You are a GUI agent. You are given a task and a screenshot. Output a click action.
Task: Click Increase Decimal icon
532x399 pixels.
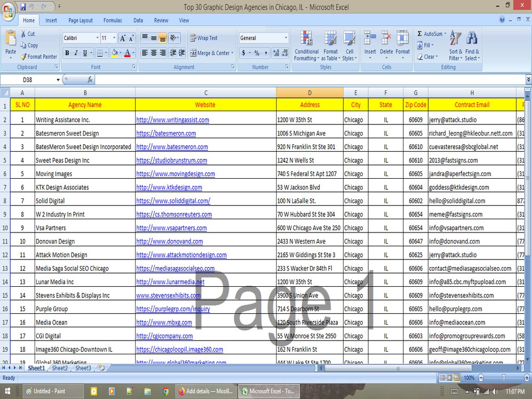[x=276, y=53]
